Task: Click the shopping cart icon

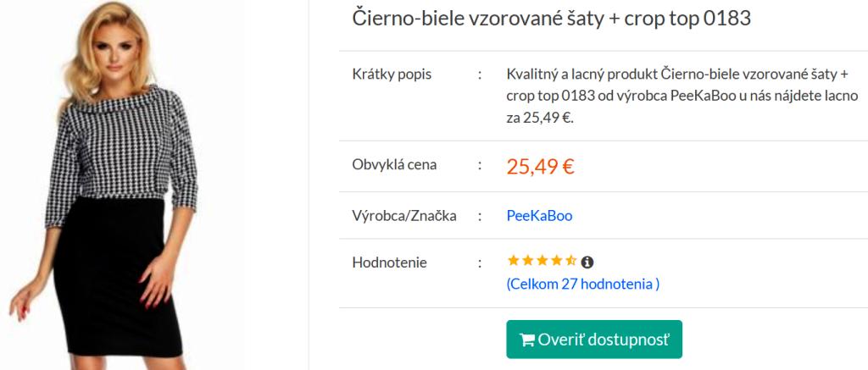Action: click(x=526, y=340)
